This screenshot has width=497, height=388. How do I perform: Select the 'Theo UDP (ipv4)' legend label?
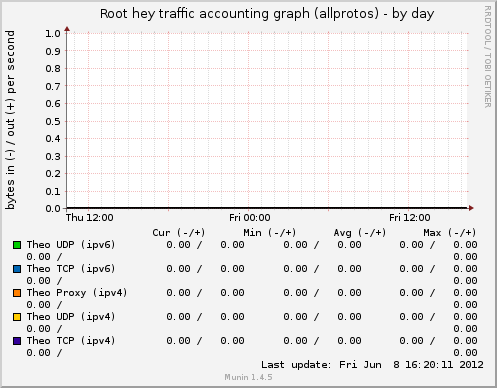[71, 317]
